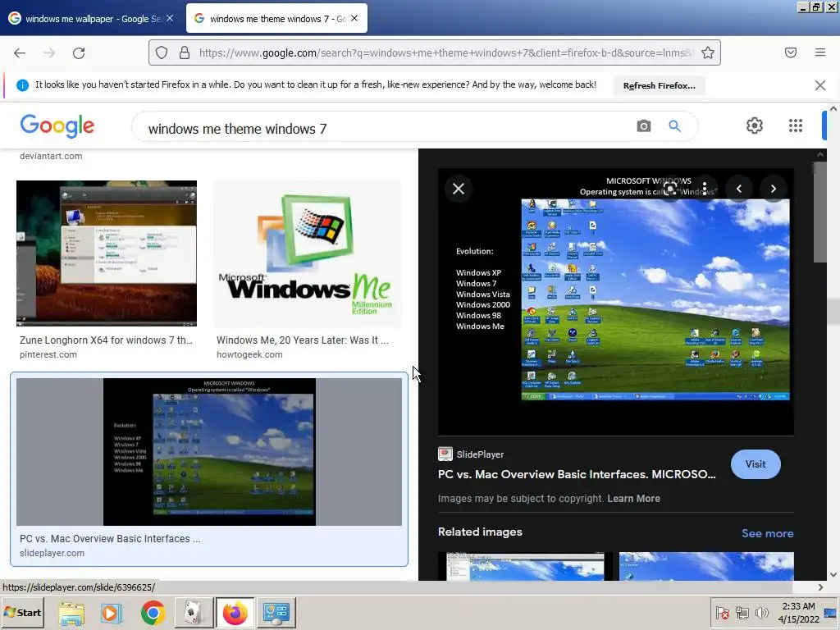Click the preview panel scrollbar thumb
The image size is (840, 630).
point(819,212)
